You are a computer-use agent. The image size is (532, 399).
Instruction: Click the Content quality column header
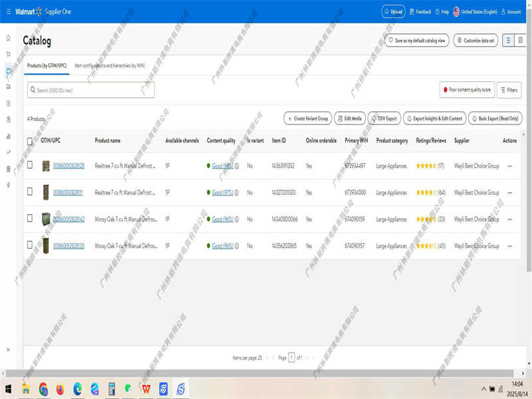coord(221,141)
